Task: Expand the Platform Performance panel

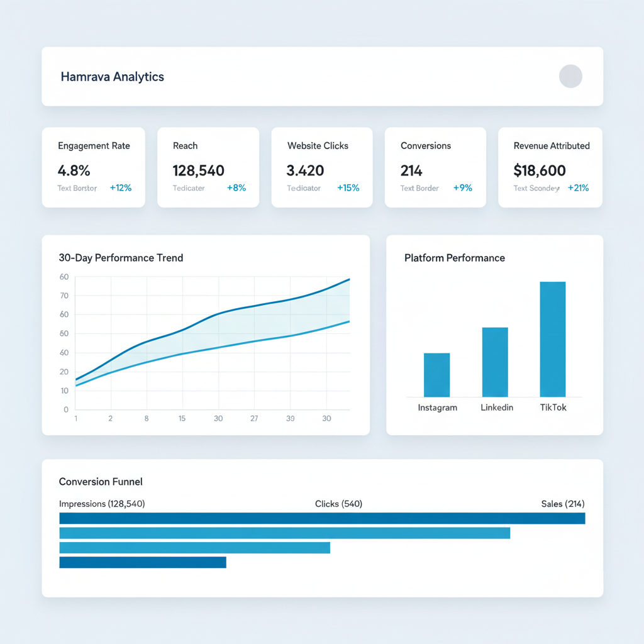Action: click(x=494, y=334)
